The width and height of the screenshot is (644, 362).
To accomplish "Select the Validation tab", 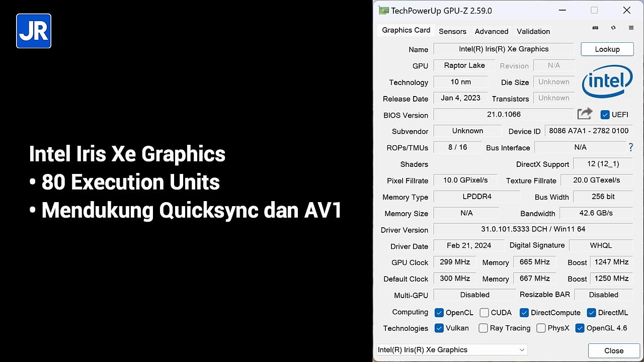I will tap(533, 31).
